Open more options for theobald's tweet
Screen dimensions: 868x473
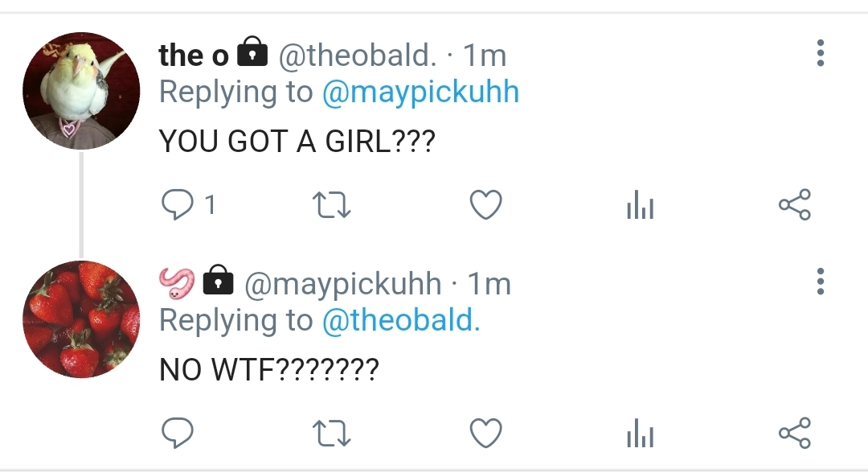821,53
